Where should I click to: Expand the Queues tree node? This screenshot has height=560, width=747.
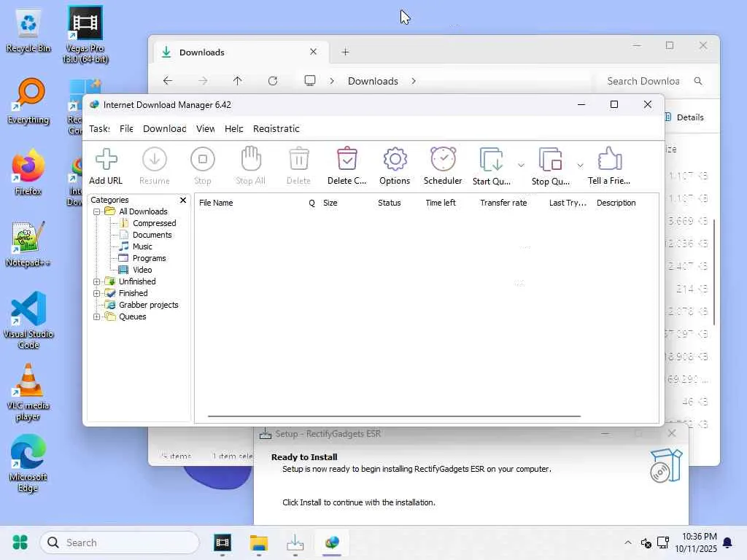click(x=97, y=316)
